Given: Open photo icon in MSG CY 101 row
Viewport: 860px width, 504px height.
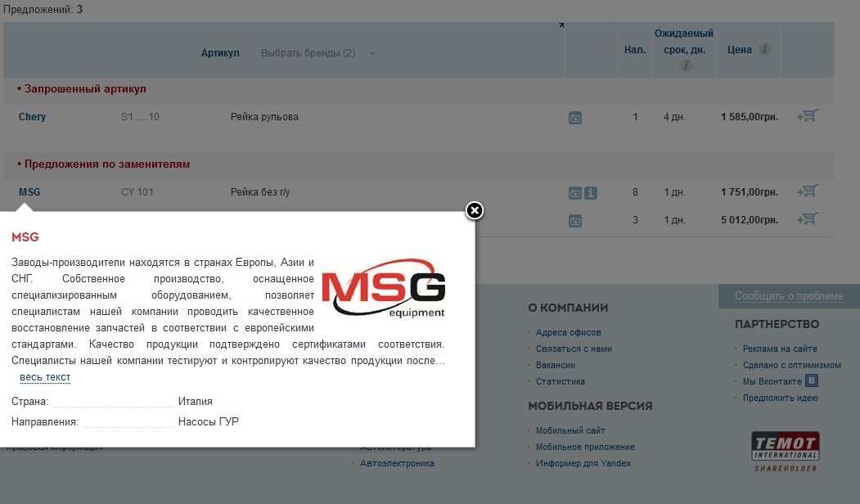Looking at the screenshot, I should pyautogui.click(x=574, y=193).
